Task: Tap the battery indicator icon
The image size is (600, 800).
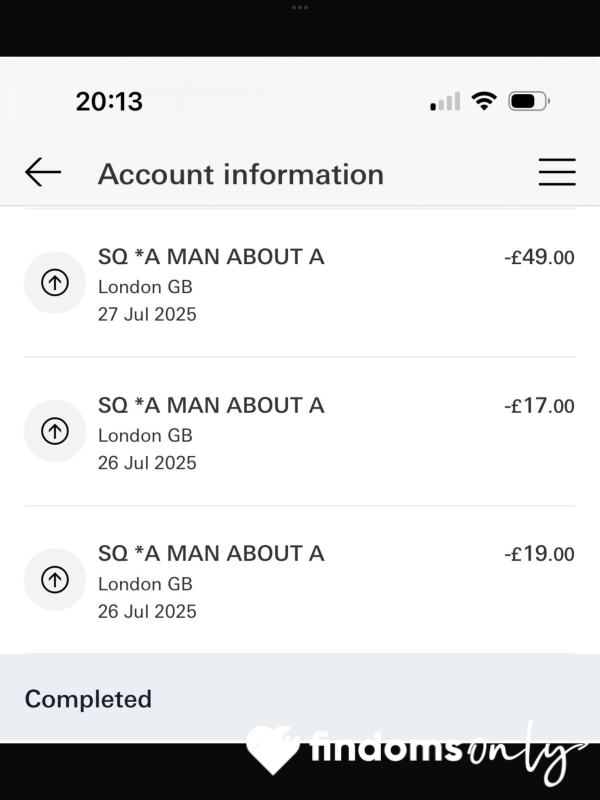Action: 529,101
